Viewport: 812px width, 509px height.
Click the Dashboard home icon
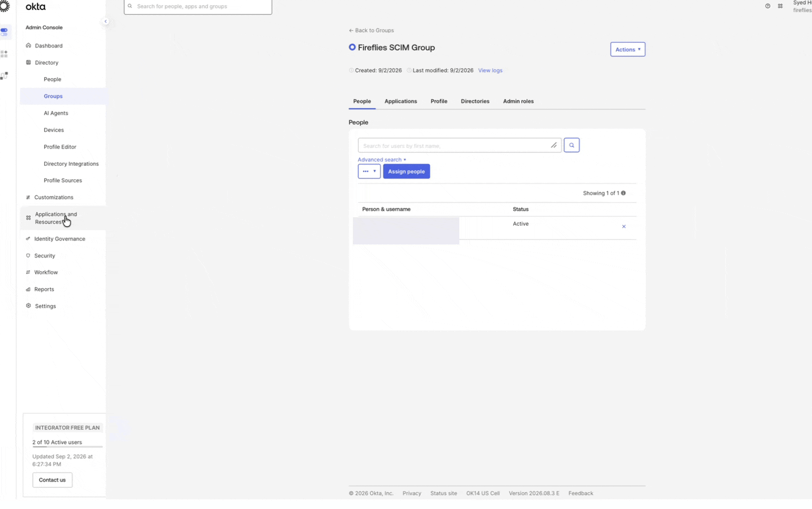pyautogui.click(x=28, y=46)
